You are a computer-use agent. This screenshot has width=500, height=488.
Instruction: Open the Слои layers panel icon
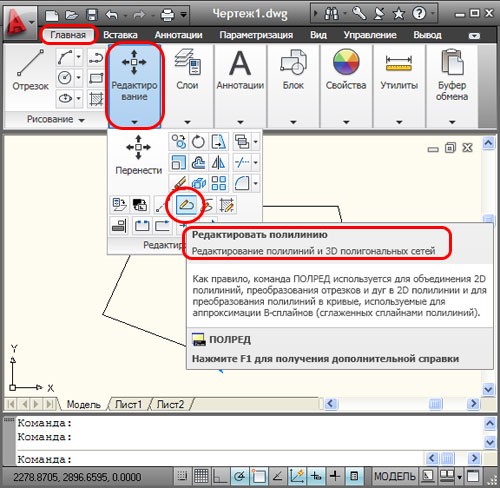point(187,70)
